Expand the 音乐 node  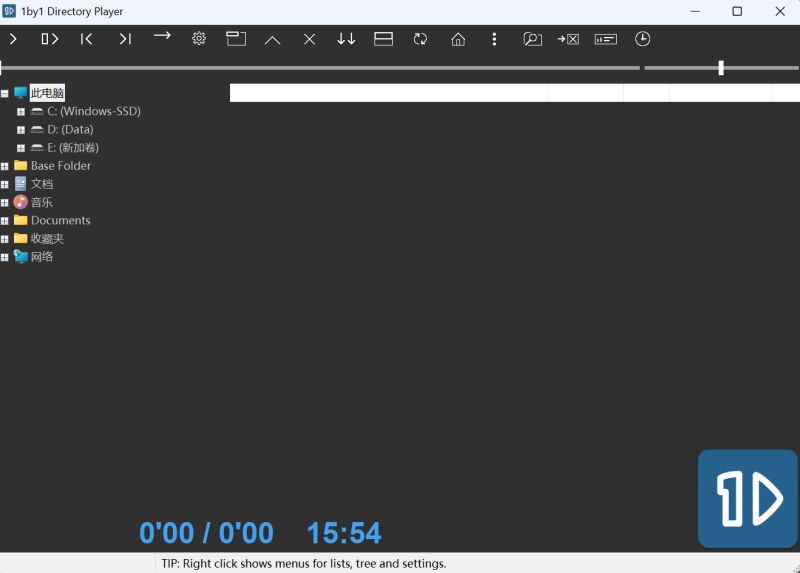click(5, 203)
